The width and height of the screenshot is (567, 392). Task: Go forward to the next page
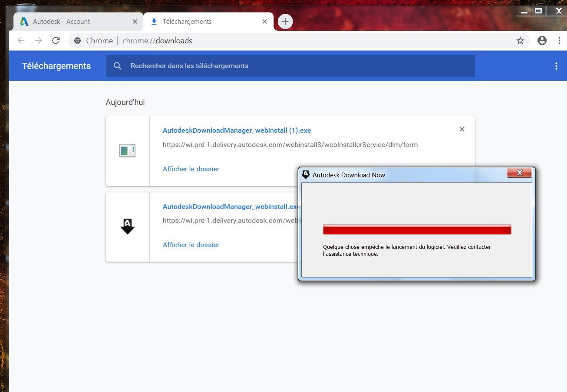click(x=39, y=41)
